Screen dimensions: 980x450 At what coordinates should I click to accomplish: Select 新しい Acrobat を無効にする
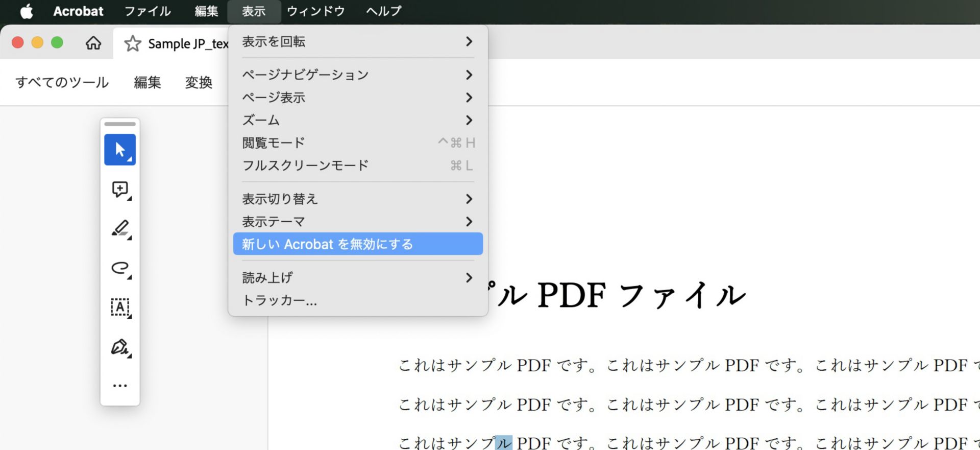click(x=358, y=244)
